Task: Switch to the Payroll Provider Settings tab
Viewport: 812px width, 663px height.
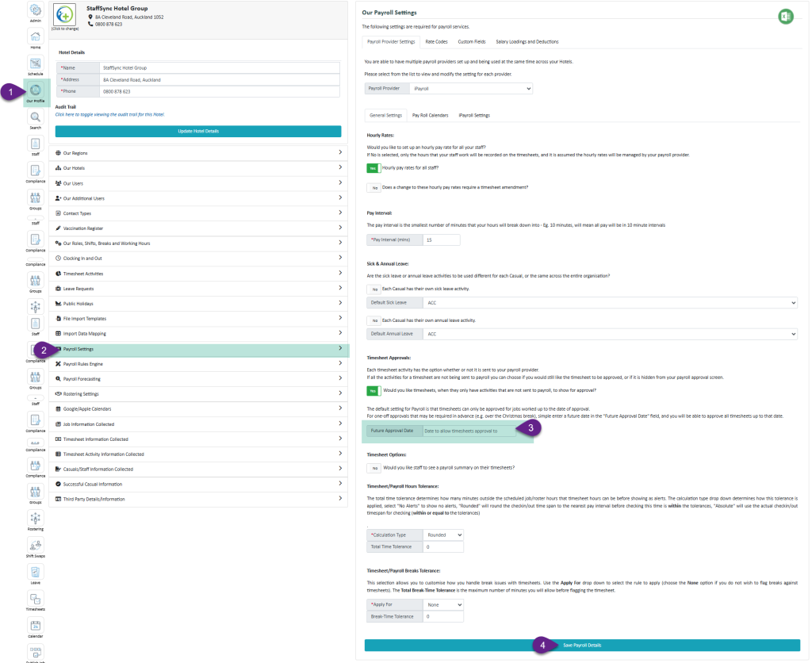Action: (391, 42)
